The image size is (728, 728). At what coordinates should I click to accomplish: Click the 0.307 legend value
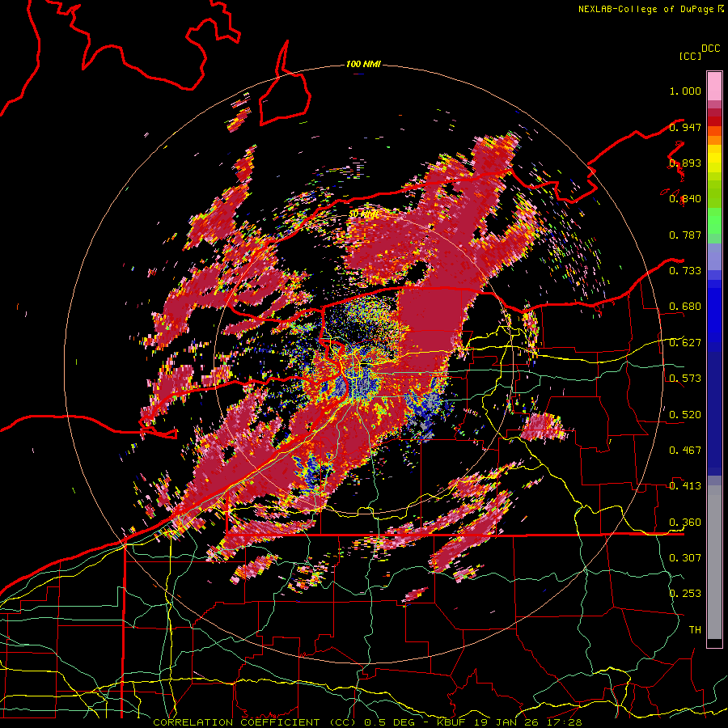[685, 558]
